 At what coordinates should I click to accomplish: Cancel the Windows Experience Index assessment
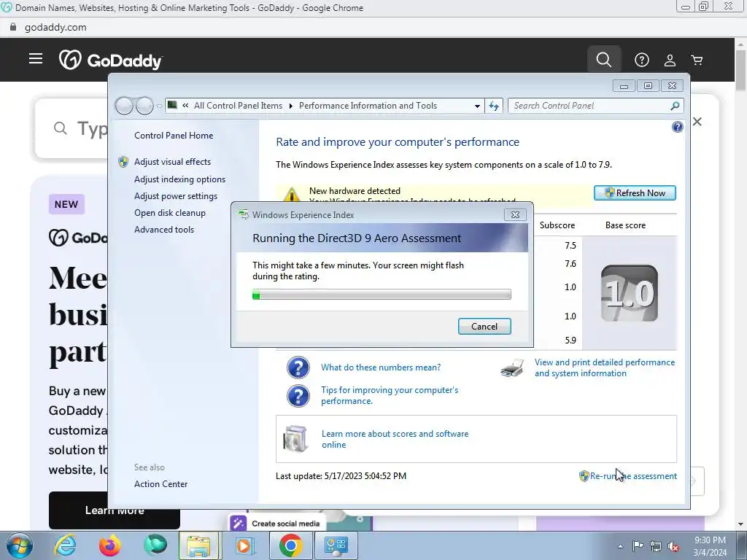(484, 326)
